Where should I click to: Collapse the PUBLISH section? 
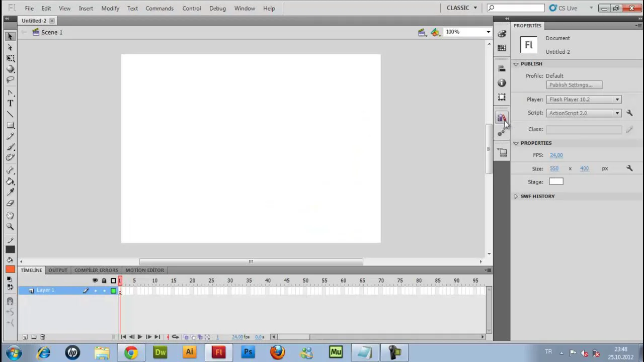tap(516, 64)
